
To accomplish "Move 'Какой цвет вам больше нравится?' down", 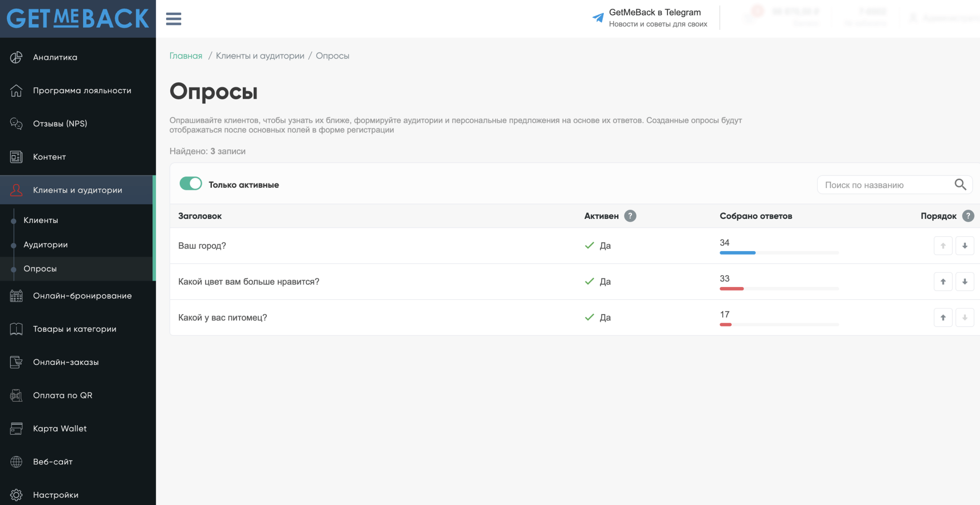I will (x=965, y=282).
